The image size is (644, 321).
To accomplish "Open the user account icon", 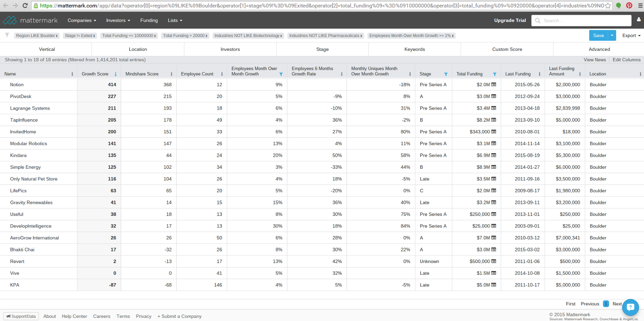I will [x=639, y=19].
